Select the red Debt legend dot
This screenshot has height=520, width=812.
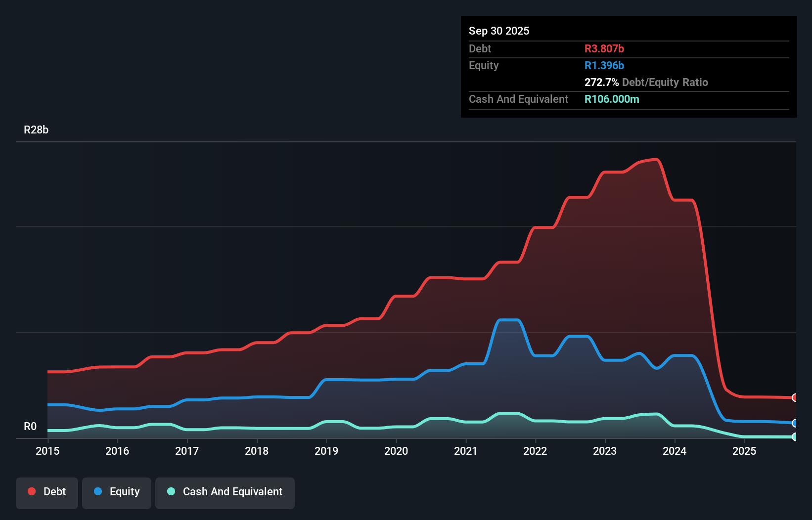pyautogui.click(x=31, y=491)
